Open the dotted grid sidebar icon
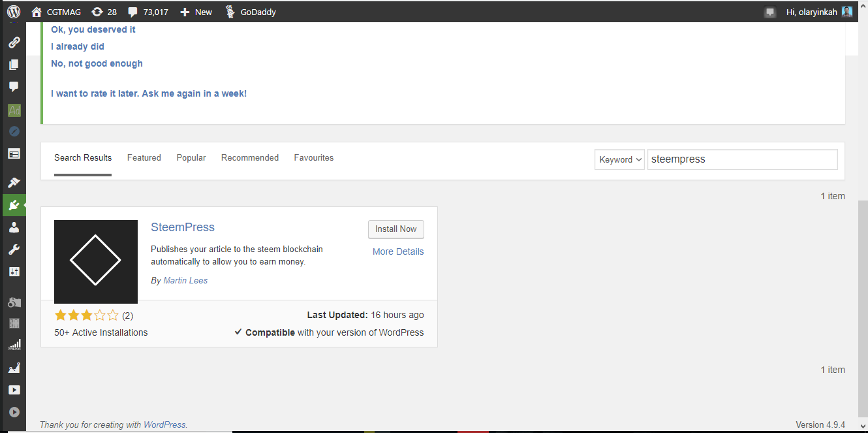Viewport: 868px width, 433px height. [x=14, y=323]
